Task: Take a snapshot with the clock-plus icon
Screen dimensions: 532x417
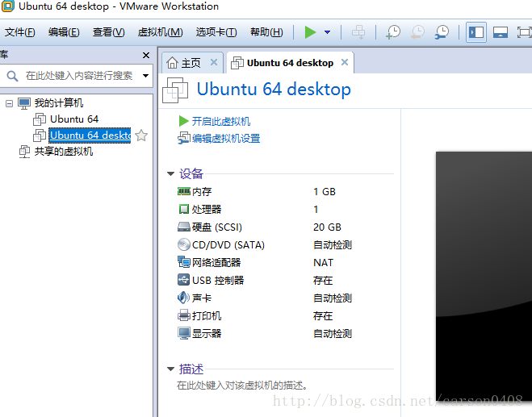Action: click(x=393, y=32)
